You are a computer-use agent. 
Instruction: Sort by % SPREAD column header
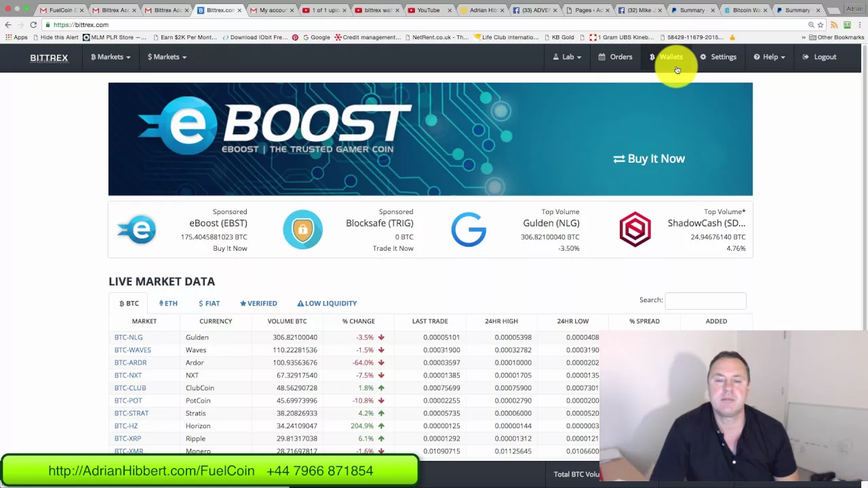click(x=644, y=321)
